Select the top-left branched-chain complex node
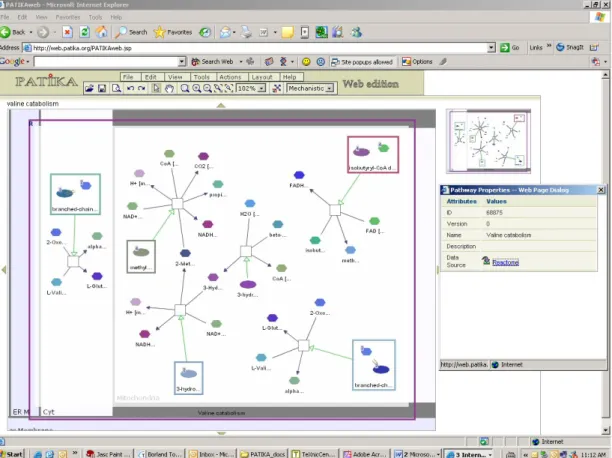The height and width of the screenshot is (458, 612). pyautogui.click(x=75, y=194)
